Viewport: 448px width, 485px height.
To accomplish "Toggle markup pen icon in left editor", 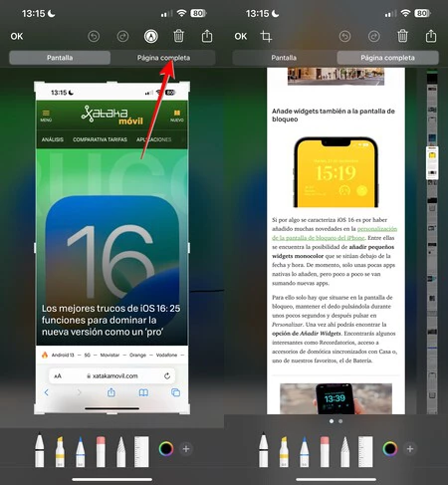I will coord(151,36).
